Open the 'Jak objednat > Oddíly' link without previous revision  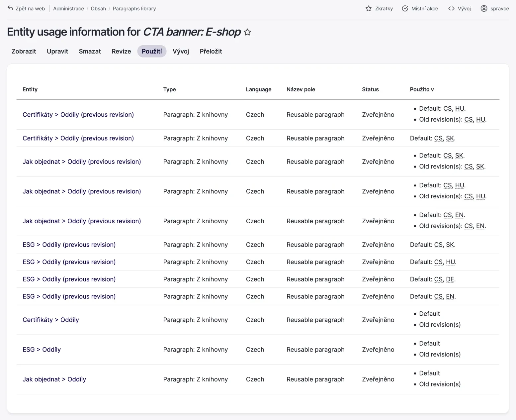(54, 379)
